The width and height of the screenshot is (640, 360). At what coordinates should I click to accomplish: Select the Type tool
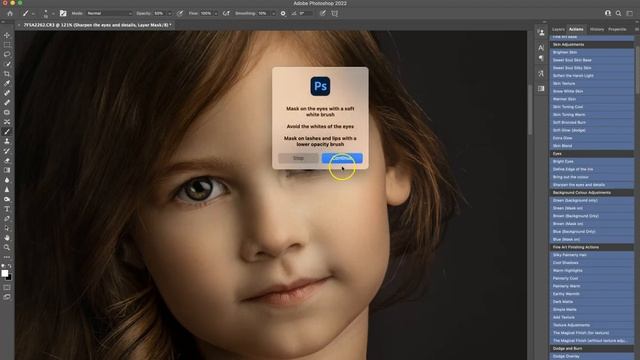7,209
